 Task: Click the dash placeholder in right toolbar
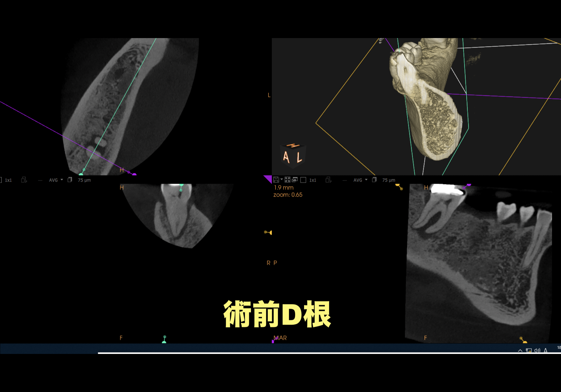(345, 180)
